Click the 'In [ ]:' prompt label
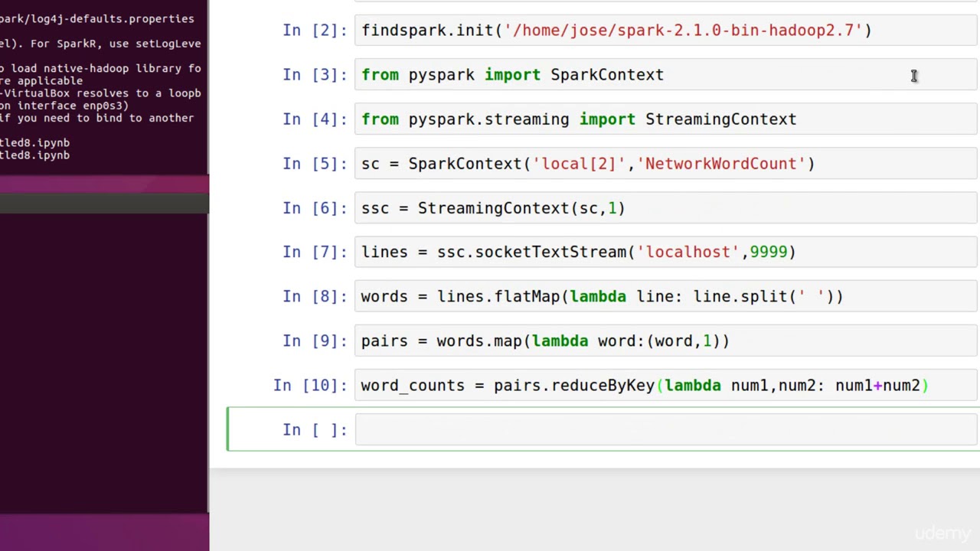The width and height of the screenshot is (980, 551). pyautogui.click(x=315, y=429)
